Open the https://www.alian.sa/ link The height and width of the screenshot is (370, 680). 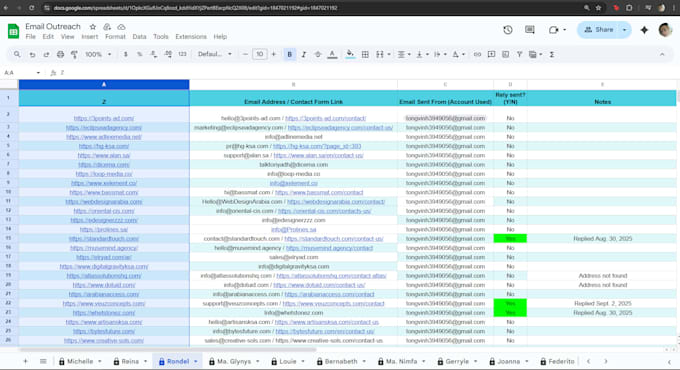[x=104, y=155]
